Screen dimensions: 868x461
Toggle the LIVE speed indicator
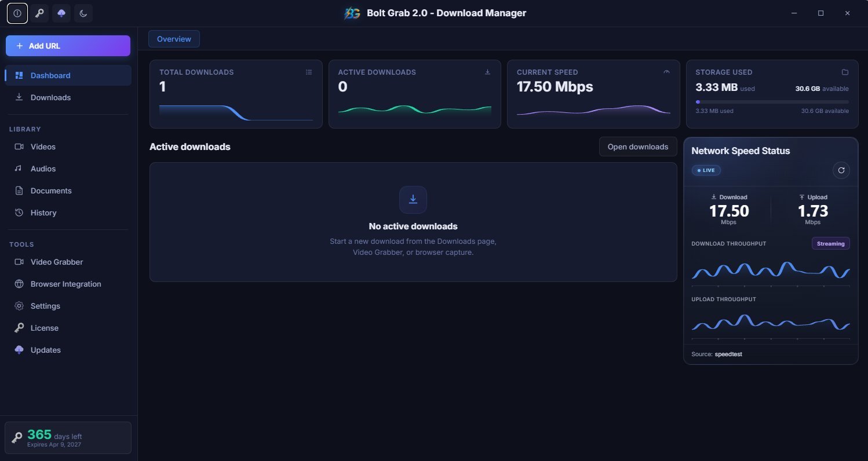[706, 170]
